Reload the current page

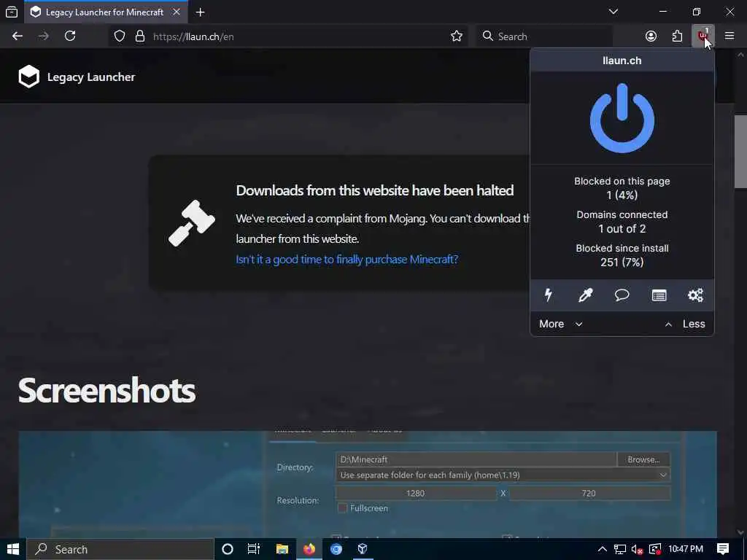[x=70, y=36]
